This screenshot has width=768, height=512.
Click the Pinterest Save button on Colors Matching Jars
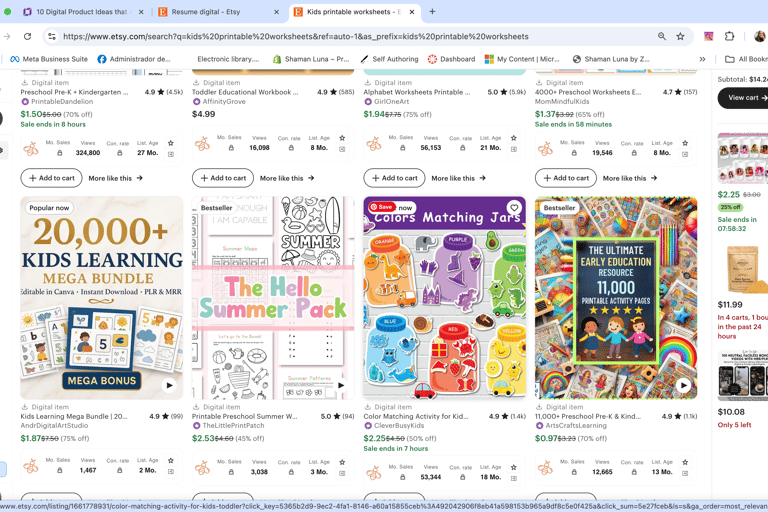point(383,207)
